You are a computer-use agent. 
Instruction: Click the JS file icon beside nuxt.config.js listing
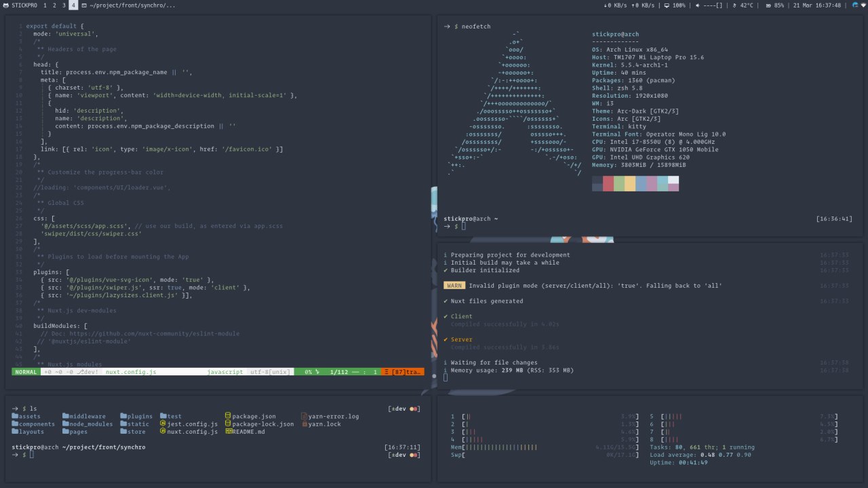(x=163, y=432)
